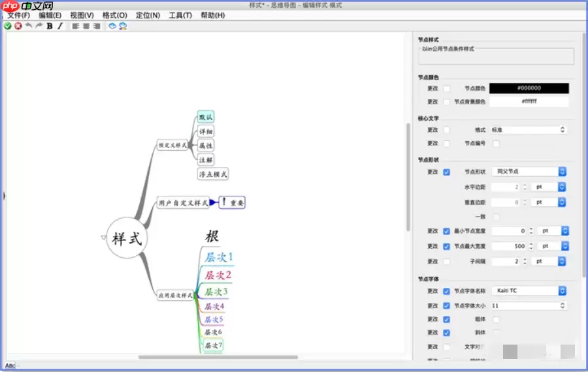Click the black #000000 node color swatch

point(529,88)
